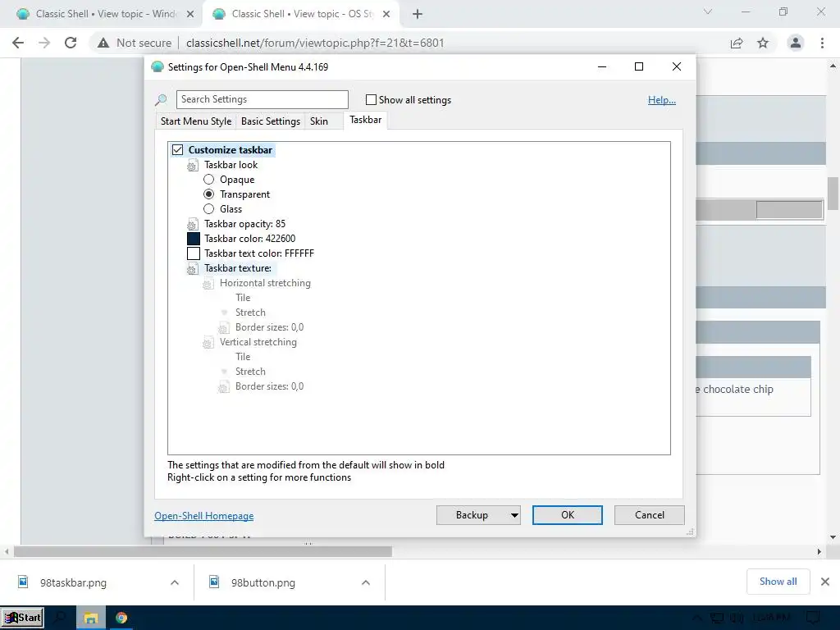Uncheck the Customize taskbar checkbox
The height and width of the screenshot is (630, 840).
[x=177, y=150]
